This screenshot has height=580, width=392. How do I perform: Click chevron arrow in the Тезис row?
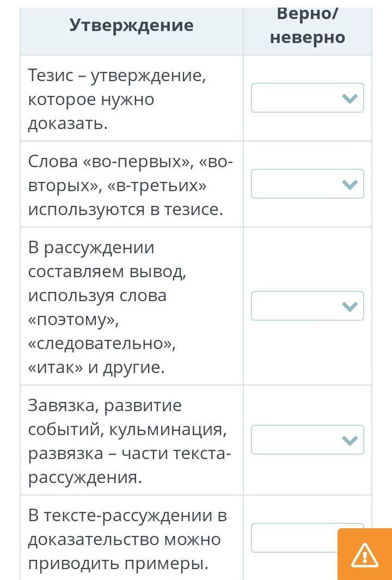tap(350, 99)
